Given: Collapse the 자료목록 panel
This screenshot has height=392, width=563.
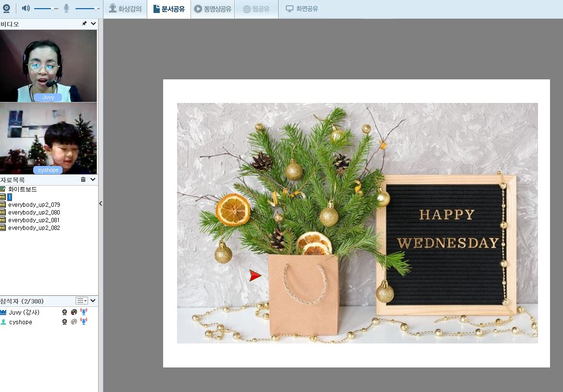Looking at the screenshot, I should click(93, 179).
